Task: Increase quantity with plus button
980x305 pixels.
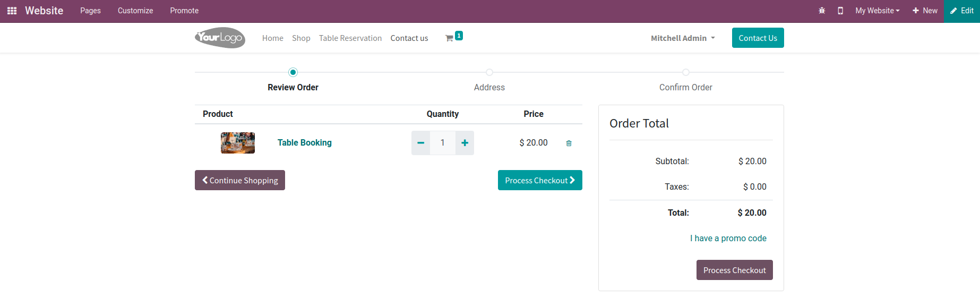Action: [465, 143]
